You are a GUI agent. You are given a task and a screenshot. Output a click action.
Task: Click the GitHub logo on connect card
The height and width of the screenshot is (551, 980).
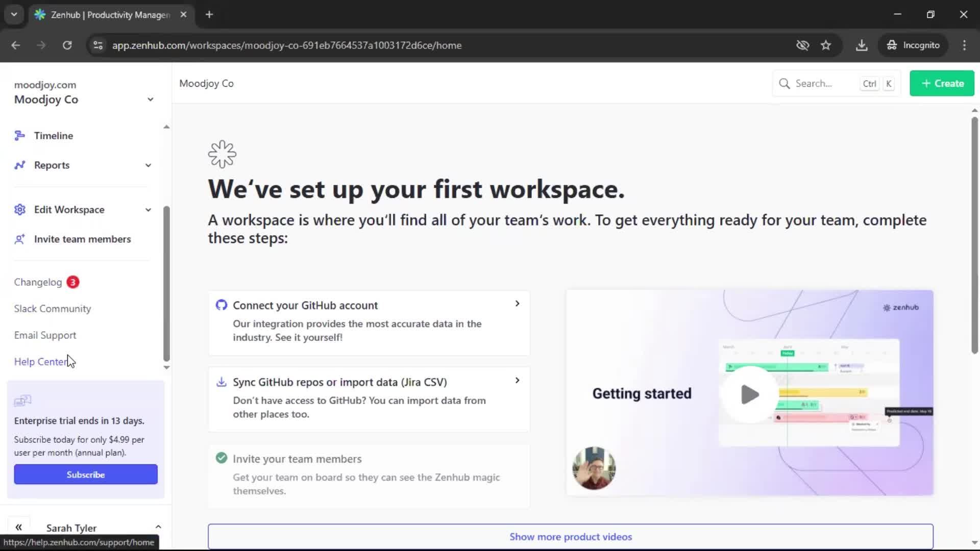click(221, 305)
